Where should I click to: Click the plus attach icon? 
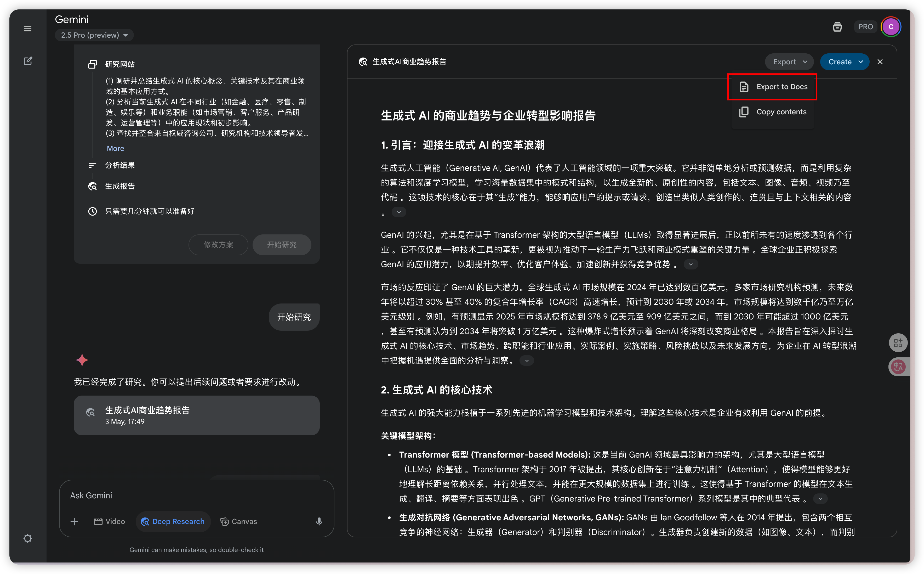tap(74, 522)
